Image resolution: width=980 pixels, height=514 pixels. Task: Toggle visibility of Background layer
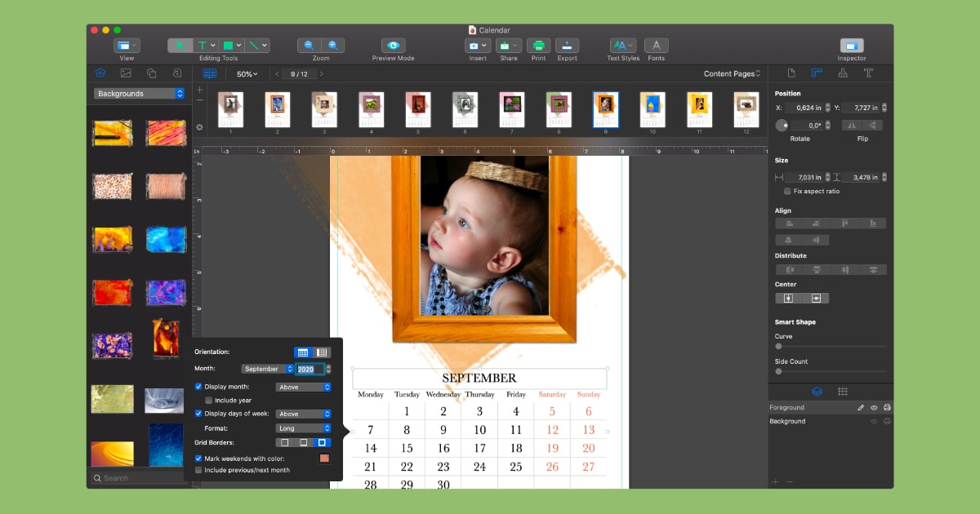coord(874,421)
